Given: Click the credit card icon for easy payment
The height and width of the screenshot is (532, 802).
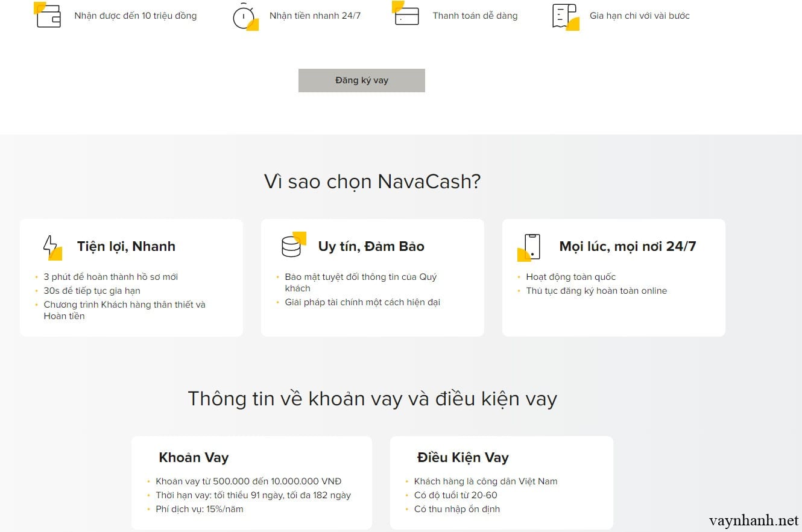Looking at the screenshot, I should point(406,16).
